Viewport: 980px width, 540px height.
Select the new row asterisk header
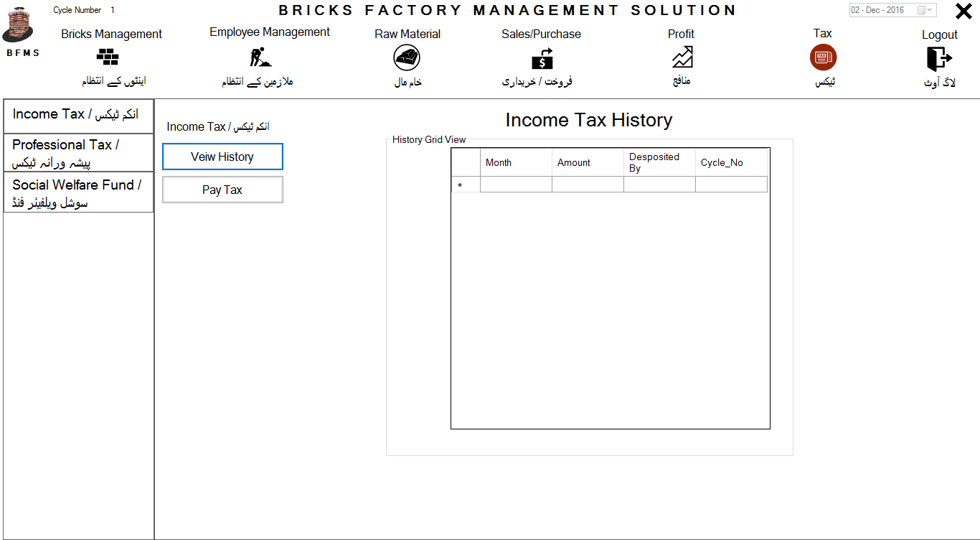click(466, 185)
